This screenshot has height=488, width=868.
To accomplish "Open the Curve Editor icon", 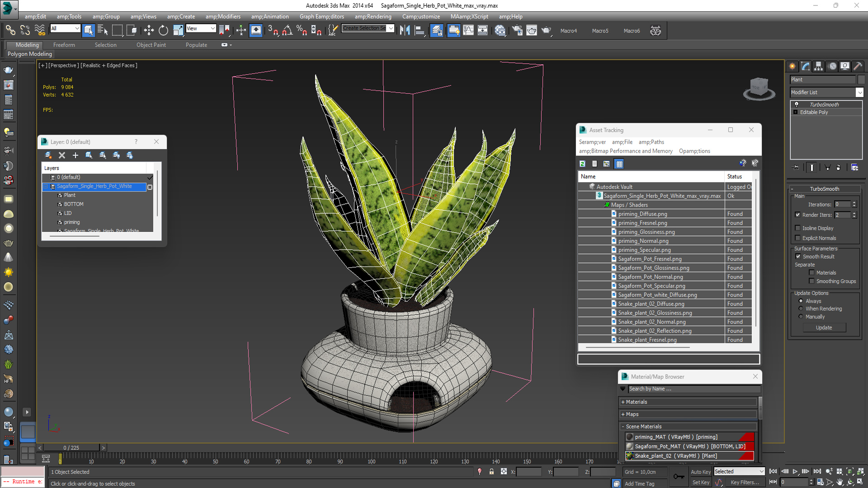I will (468, 31).
